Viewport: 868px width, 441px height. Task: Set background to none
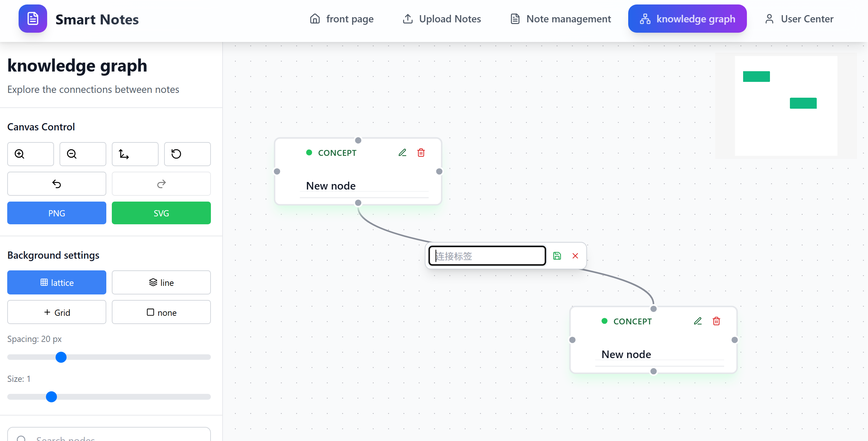click(x=161, y=312)
